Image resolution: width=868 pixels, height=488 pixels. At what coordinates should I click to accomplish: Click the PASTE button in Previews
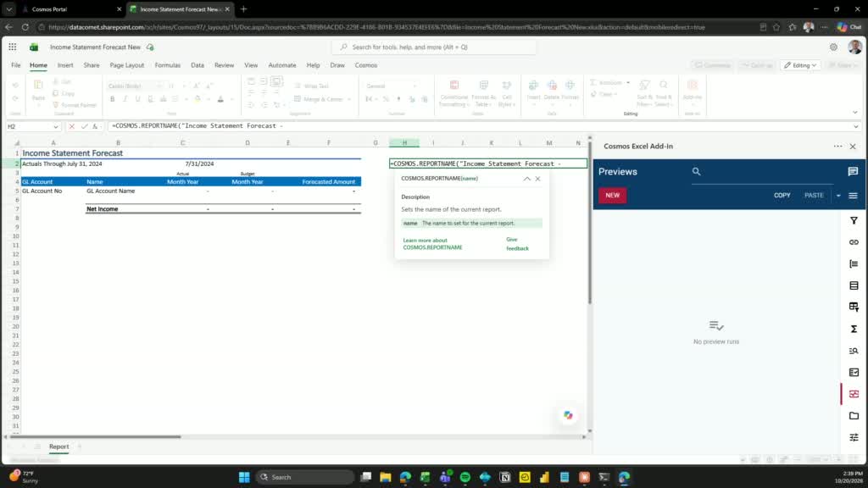pos(814,196)
